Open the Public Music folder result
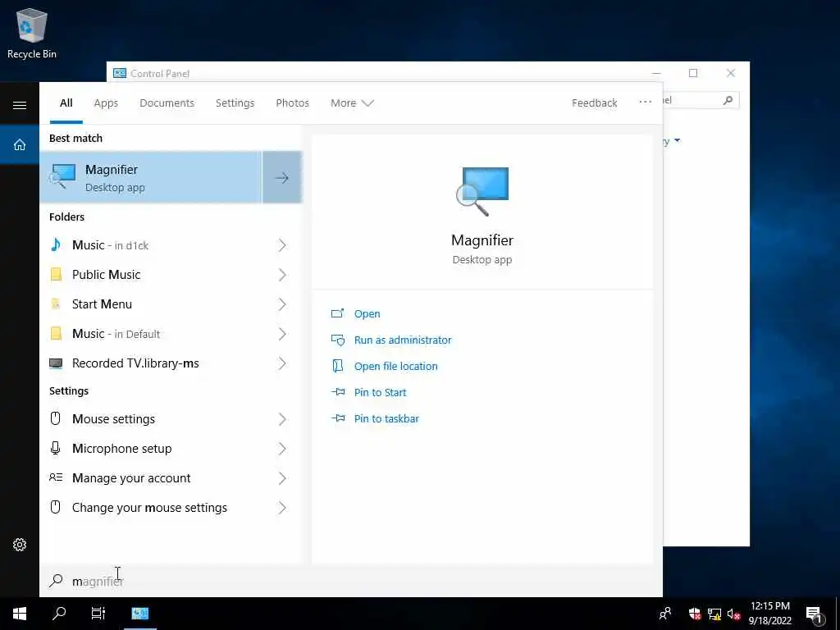The width and height of the screenshot is (840, 630). (171, 275)
